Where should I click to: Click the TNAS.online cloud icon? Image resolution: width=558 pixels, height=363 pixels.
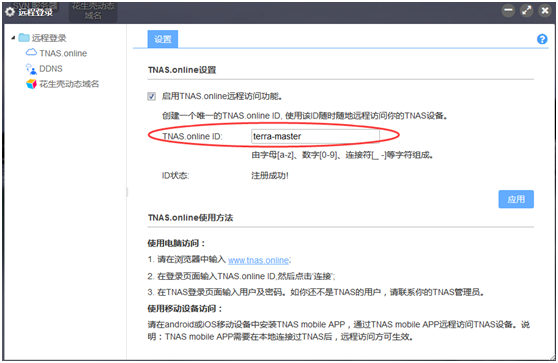click(31, 52)
